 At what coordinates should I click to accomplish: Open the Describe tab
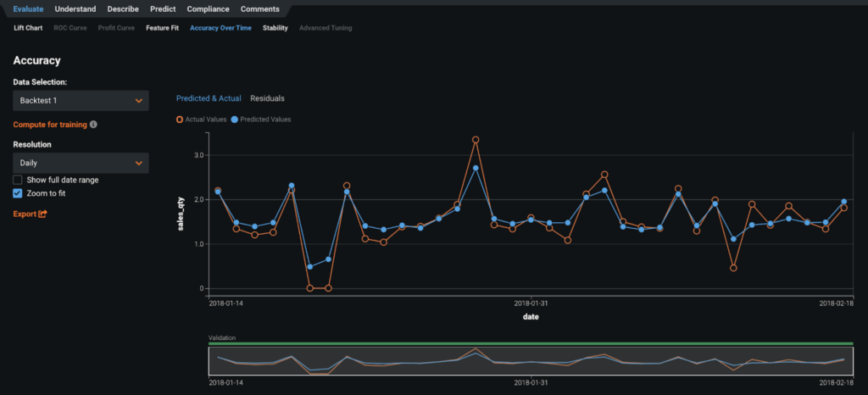coord(123,8)
